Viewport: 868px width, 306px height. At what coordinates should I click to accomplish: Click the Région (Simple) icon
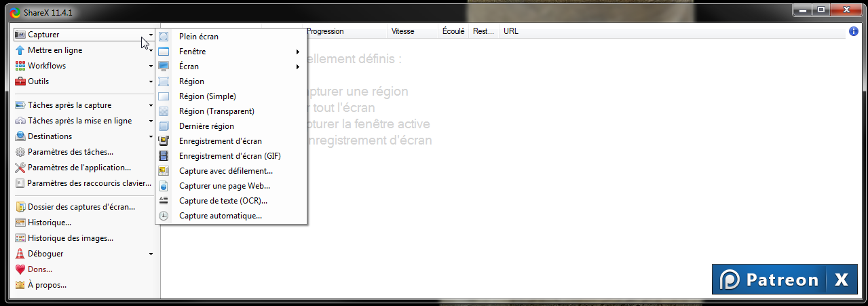point(164,96)
